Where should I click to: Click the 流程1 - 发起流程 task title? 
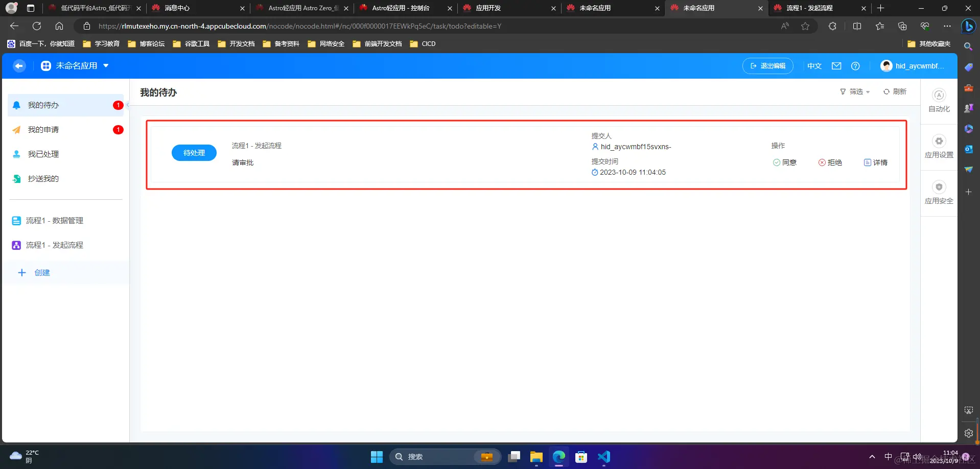pos(256,146)
